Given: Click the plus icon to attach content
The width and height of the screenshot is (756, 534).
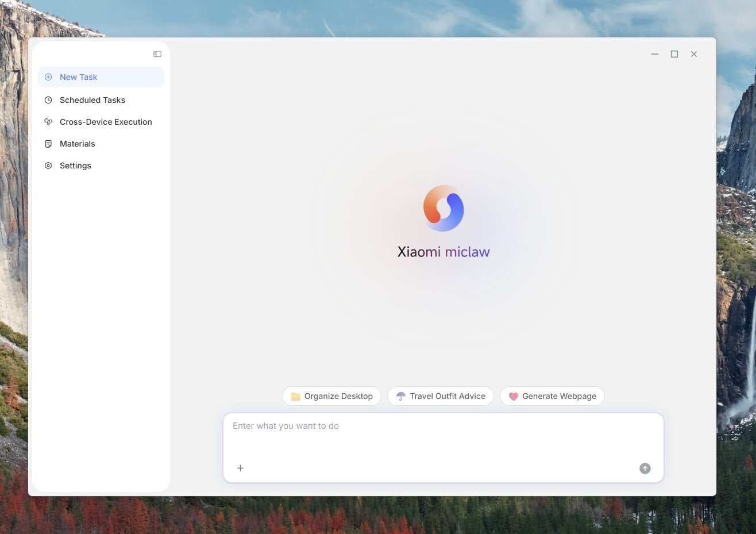Looking at the screenshot, I should pos(240,468).
